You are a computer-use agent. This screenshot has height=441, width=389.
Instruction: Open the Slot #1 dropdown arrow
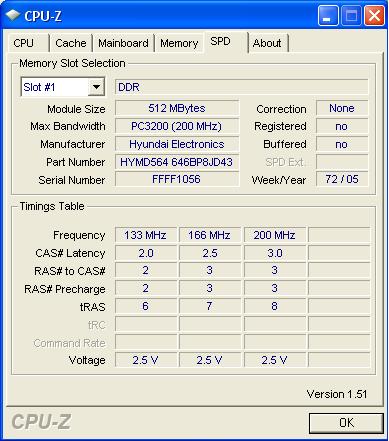[x=96, y=87]
